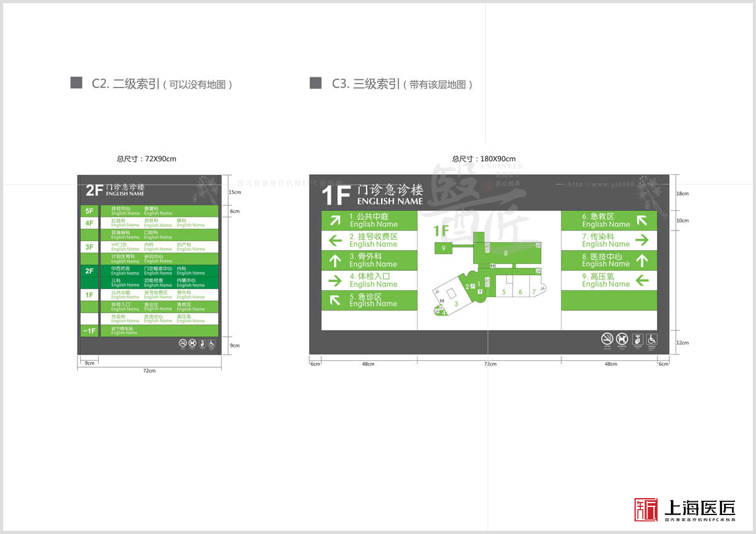Click the no-smoking icon on 1F sign

(x=607, y=339)
